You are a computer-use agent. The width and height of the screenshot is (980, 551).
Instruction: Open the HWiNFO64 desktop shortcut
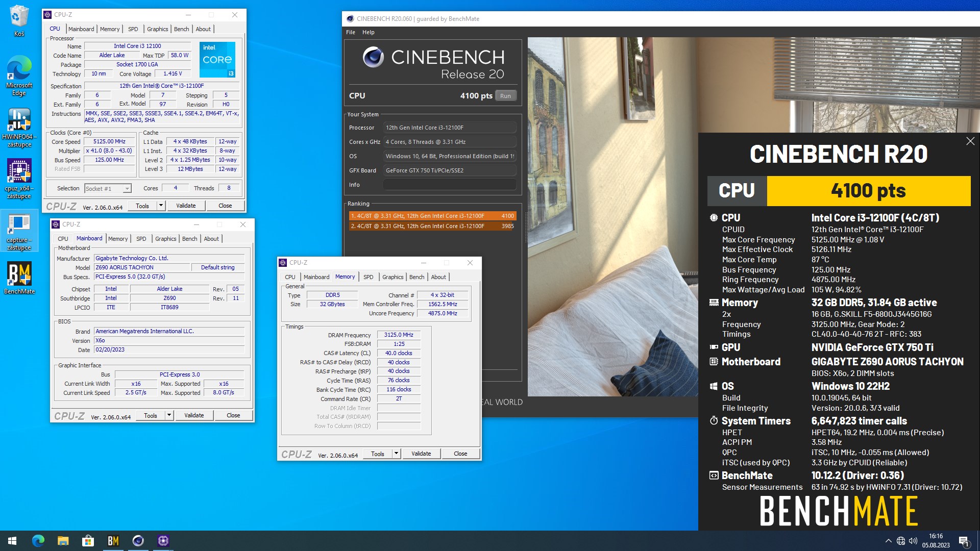click(x=19, y=128)
